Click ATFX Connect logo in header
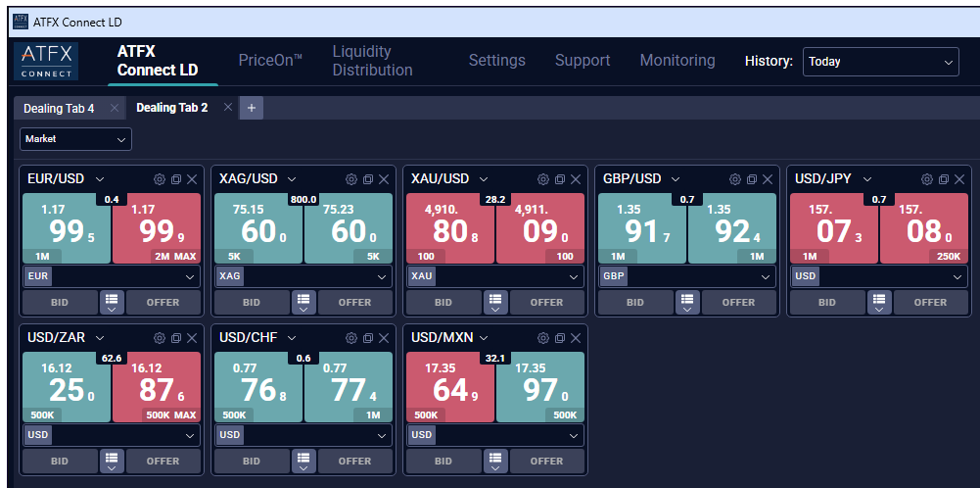This screenshot has height=488, width=980. (46, 61)
